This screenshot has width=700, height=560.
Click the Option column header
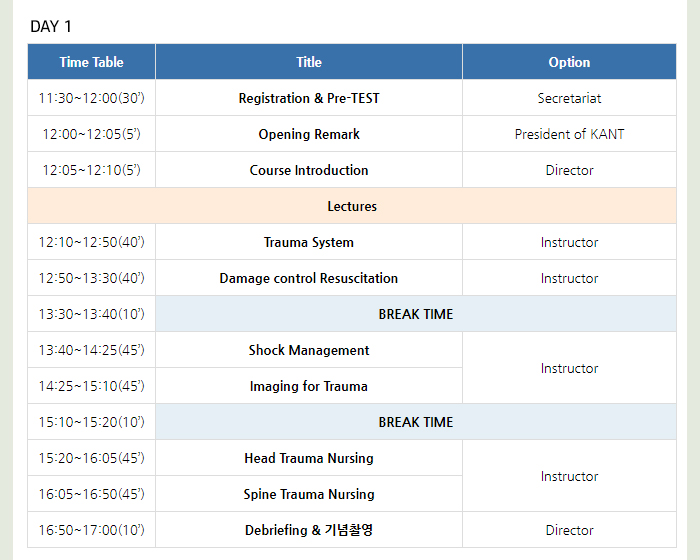click(569, 62)
